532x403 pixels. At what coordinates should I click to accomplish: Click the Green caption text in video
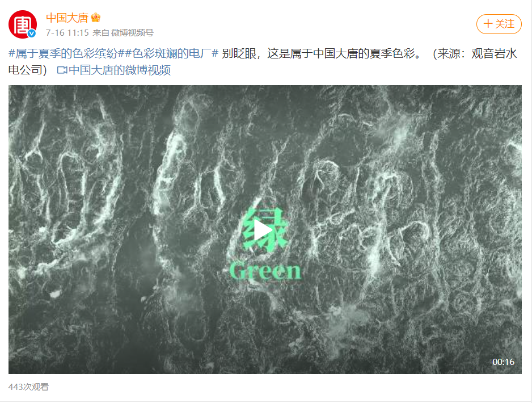point(265,271)
